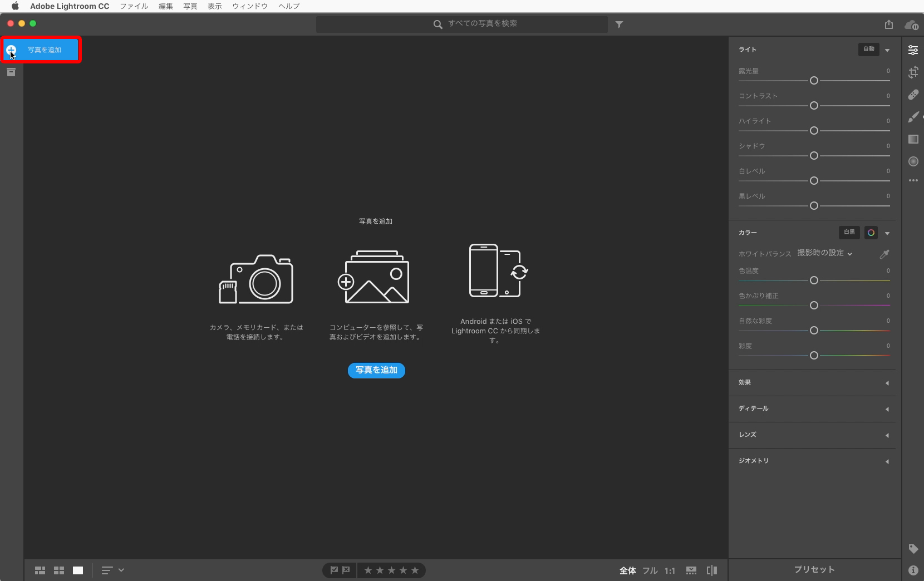Click the camera and memory card icon
Screen dimensions: 924x581
(256, 279)
